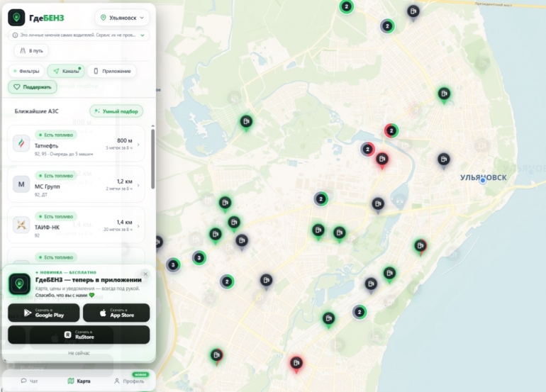Screen dimensions: 546x392
Task: Select dark station marker left of УЛЬЯНОВСК label
Action: coord(443,160)
